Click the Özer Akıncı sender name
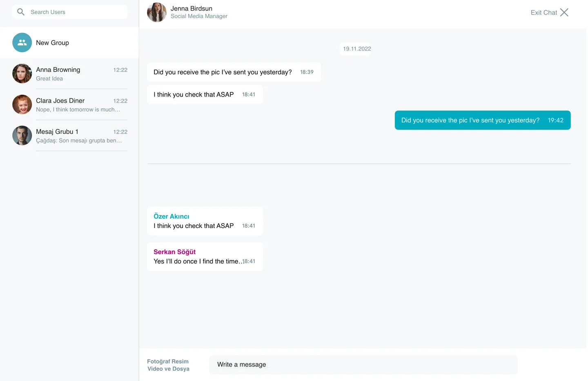The height and width of the screenshot is (381, 588). 171,216
